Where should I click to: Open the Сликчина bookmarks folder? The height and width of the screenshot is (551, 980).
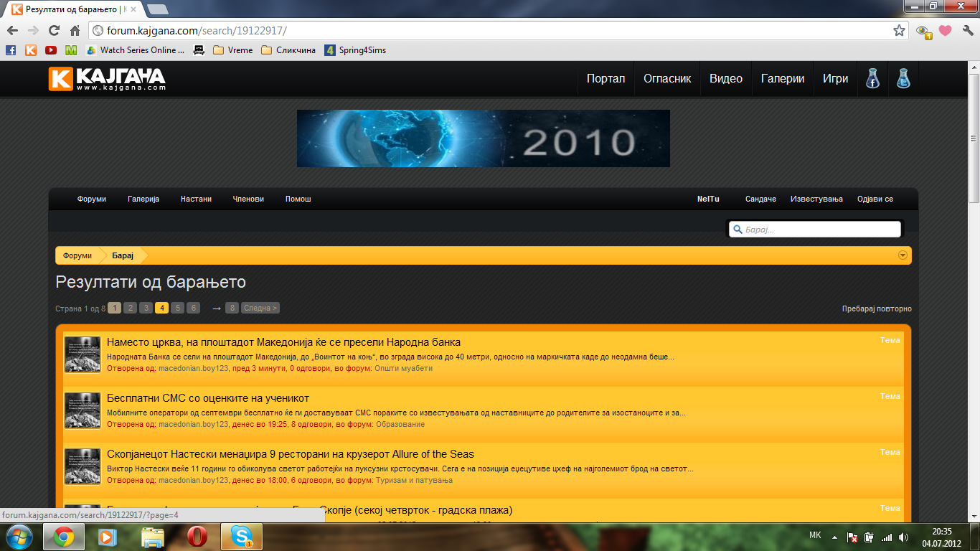288,50
